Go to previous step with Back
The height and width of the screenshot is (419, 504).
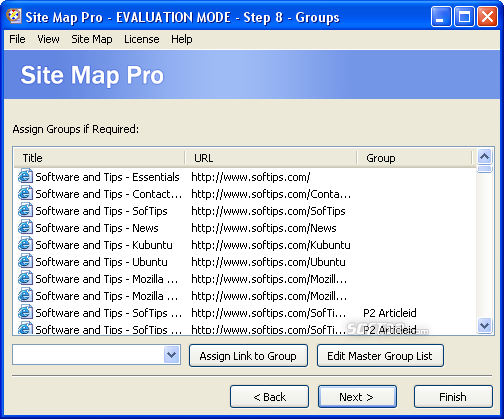click(269, 397)
